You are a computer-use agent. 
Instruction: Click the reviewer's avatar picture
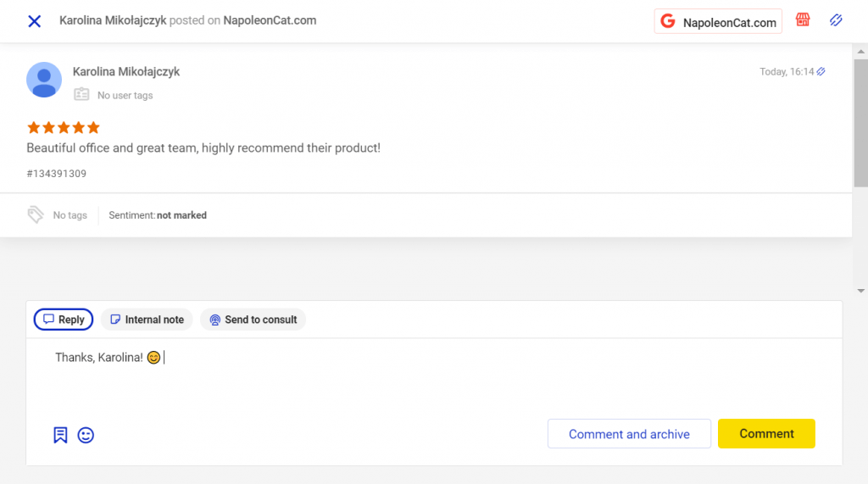pos(44,80)
